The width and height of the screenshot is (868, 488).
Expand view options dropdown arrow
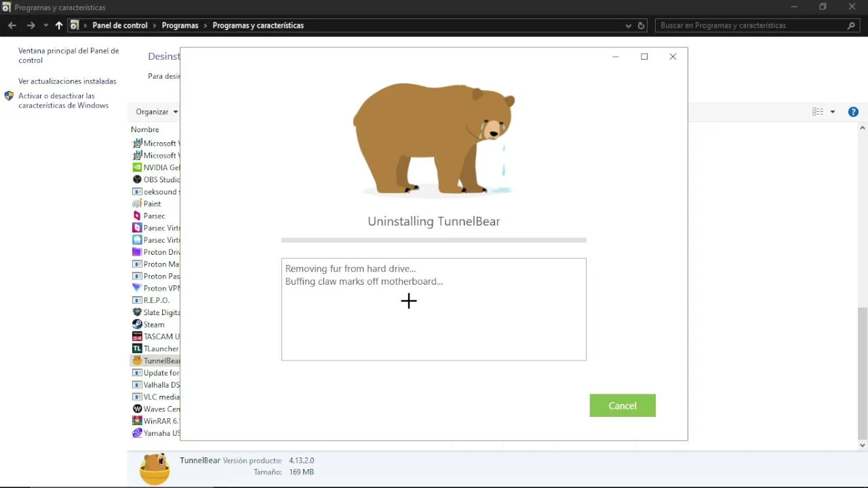pyautogui.click(x=833, y=112)
